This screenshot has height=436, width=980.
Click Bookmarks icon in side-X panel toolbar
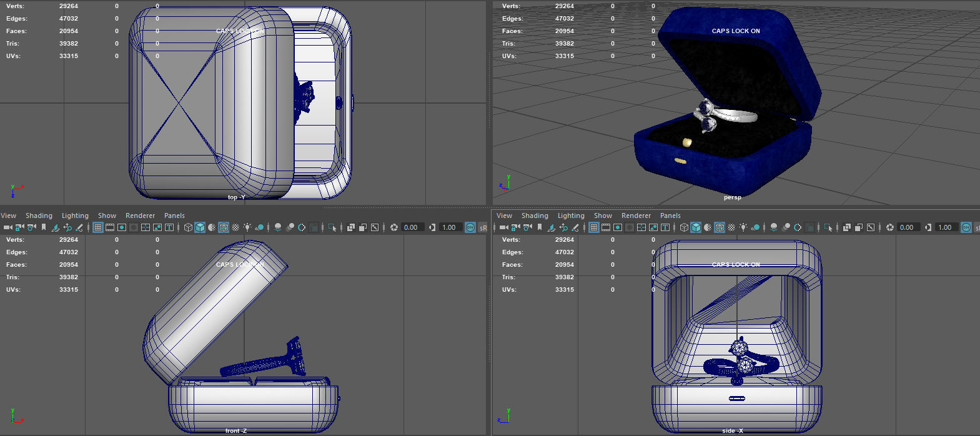540,227
